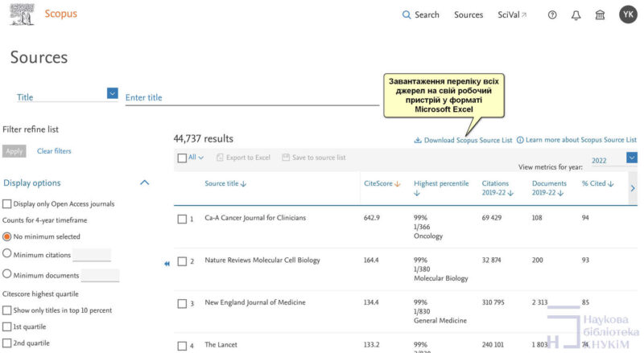Open the YK user profile avatar
Screen dimensions: 644x353
[x=628, y=14]
